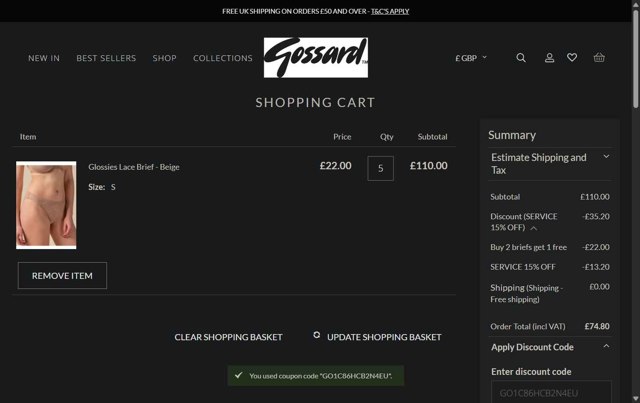Click the refresh icon beside Update Shopping Basket
This screenshot has height=403, width=640.
tap(317, 335)
